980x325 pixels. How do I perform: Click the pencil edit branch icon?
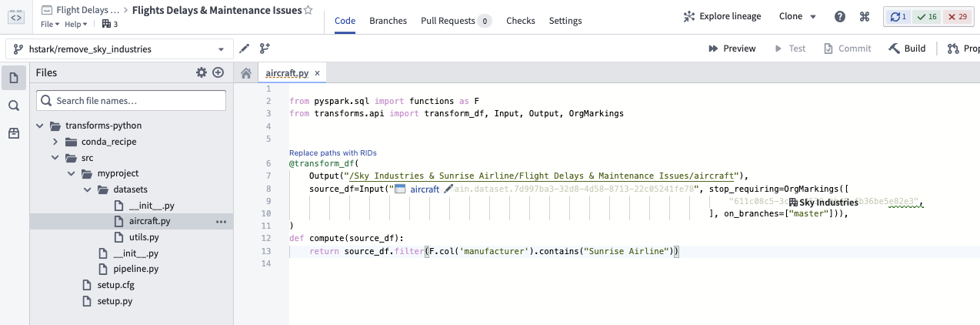[x=245, y=49]
